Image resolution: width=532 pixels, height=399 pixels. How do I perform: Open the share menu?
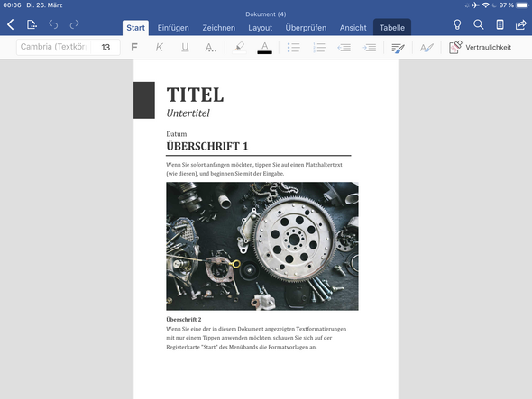[521, 24]
